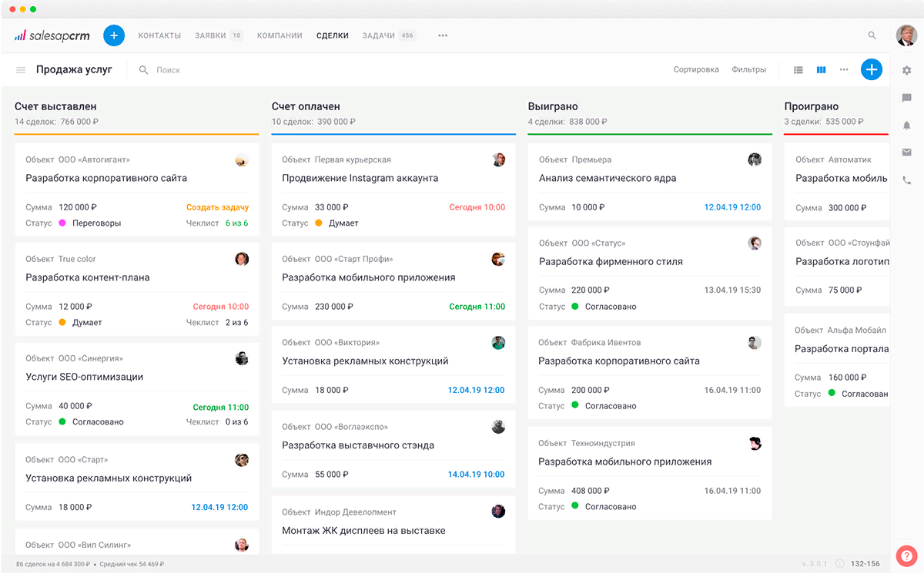Switch to kanban columns view icon

point(822,70)
